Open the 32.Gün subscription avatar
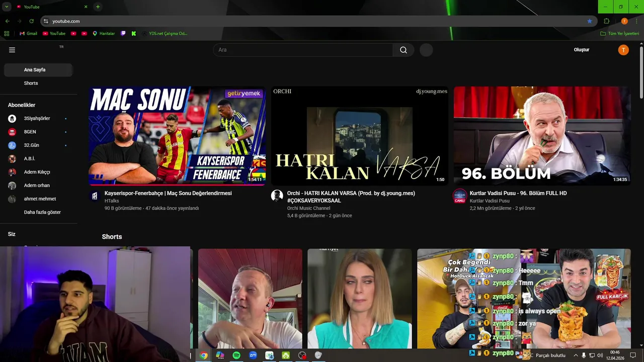Viewport: 644px width, 362px height. click(12, 145)
